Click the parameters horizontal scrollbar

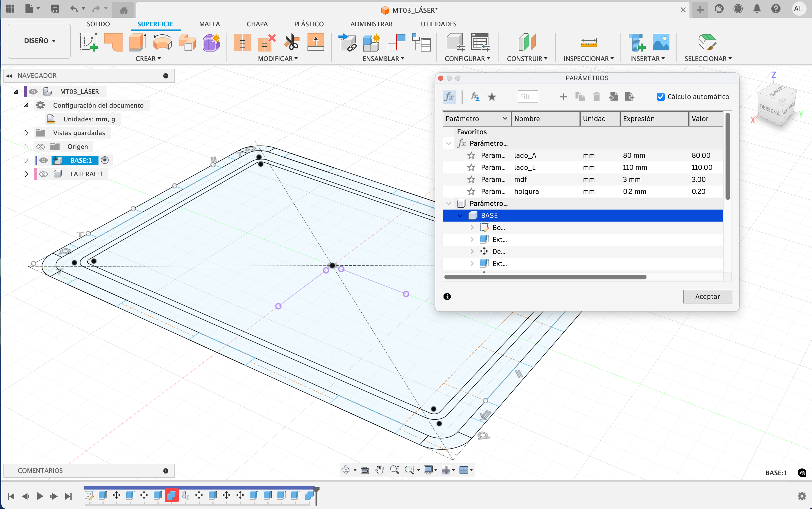pos(545,277)
